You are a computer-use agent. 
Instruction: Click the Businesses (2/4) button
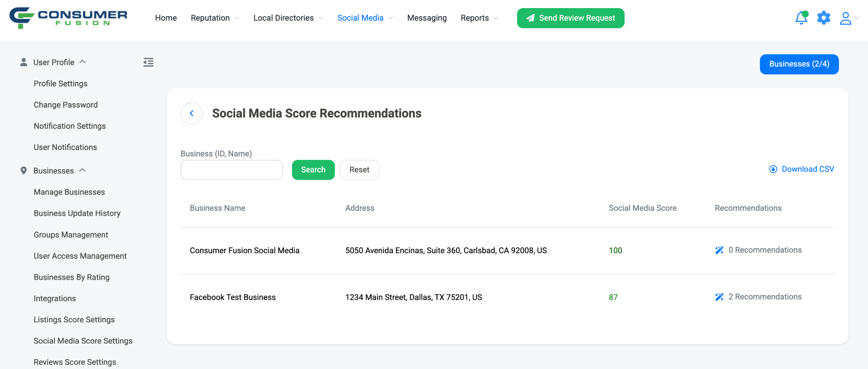(799, 64)
